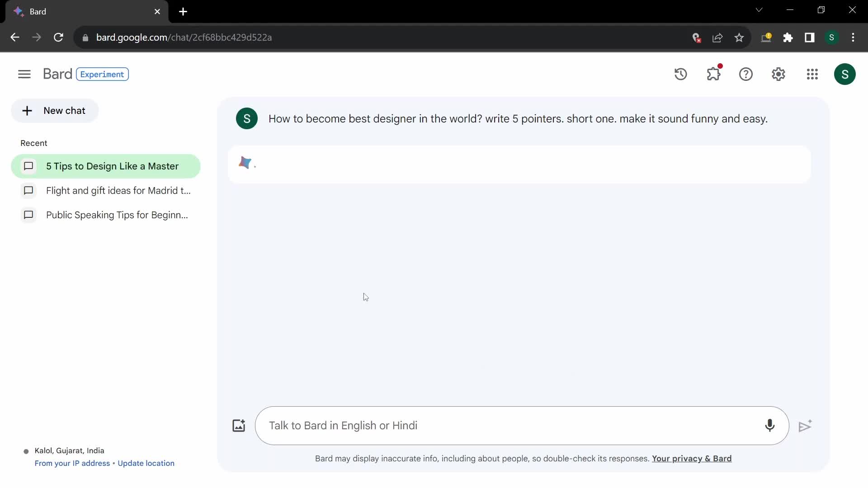Click the Bard sparkle response icon
The width and height of the screenshot is (868, 488).
[245, 163]
